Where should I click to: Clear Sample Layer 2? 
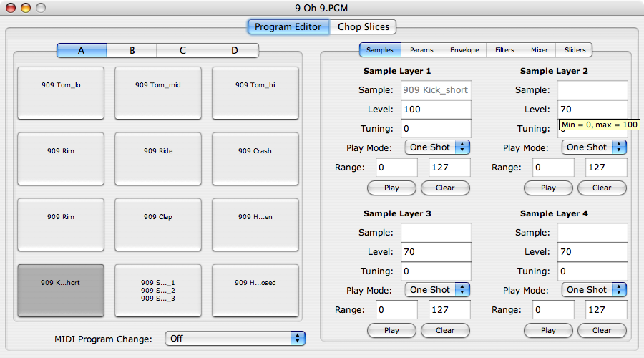pyautogui.click(x=602, y=188)
